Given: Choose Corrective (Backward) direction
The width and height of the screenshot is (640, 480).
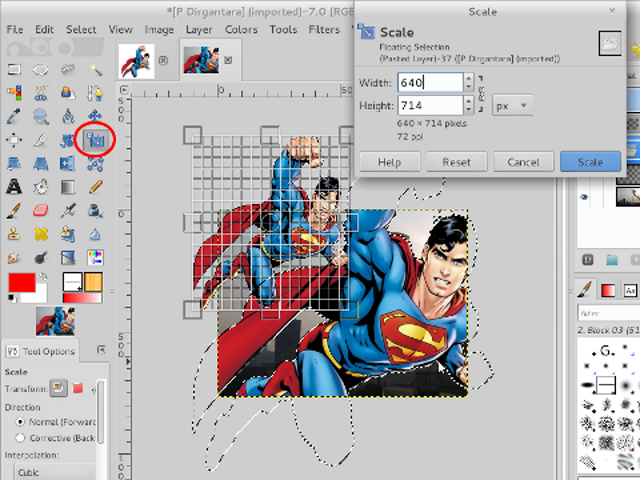Looking at the screenshot, I should tap(20, 438).
